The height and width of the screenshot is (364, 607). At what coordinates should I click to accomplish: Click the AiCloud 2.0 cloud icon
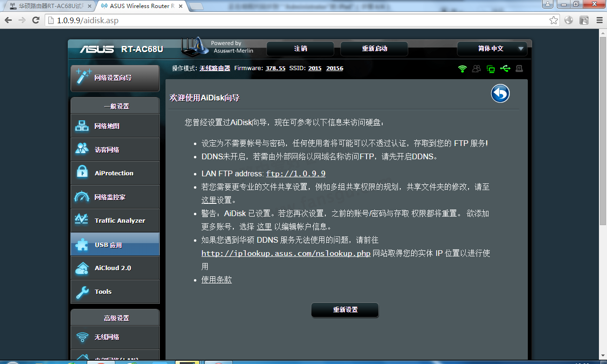pos(83,268)
